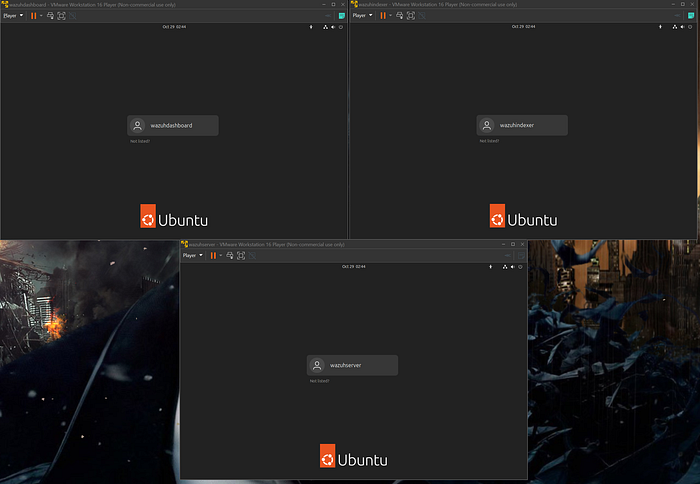Open accessibility menu in wazuhindexer login screen
The height and width of the screenshot is (484, 700).
(x=660, y=26)
